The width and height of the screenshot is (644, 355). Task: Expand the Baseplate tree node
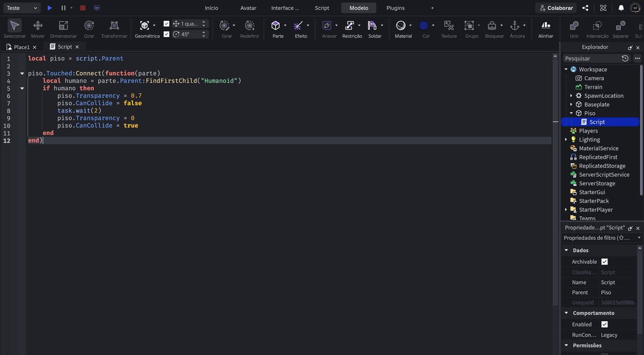pos(571,104)
